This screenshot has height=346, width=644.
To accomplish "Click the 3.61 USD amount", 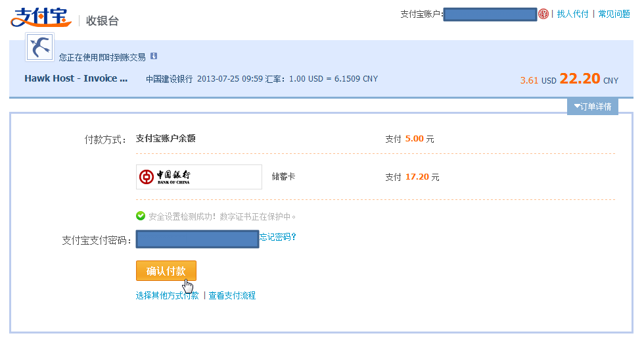I will coord(538,80).
